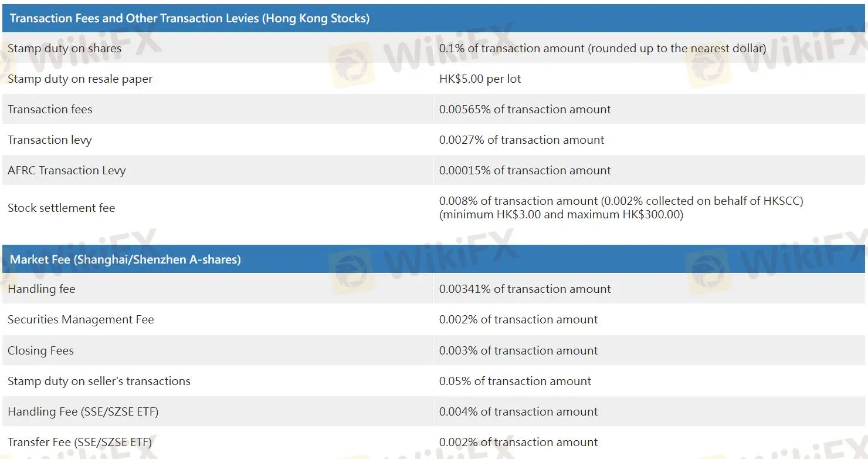Select the "Stamp duty on shares" row label
Screen dimensions: 868x459
pyautogui.click(x=65, y=48)
